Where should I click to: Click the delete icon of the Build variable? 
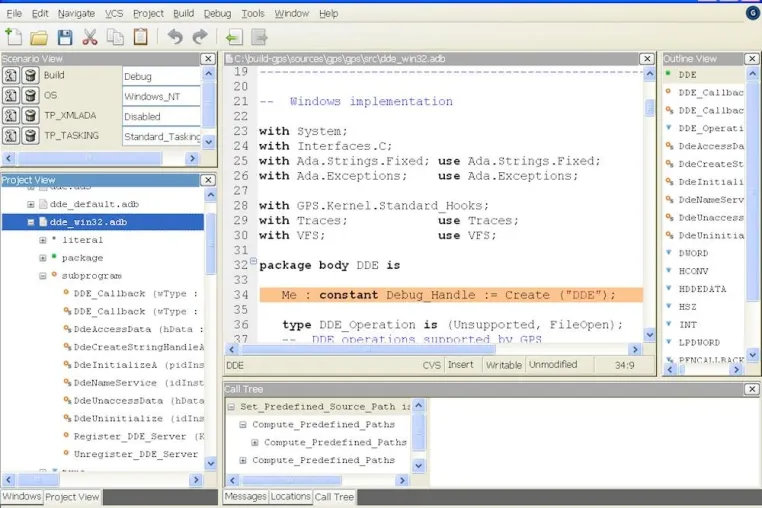tap(30, 75)
